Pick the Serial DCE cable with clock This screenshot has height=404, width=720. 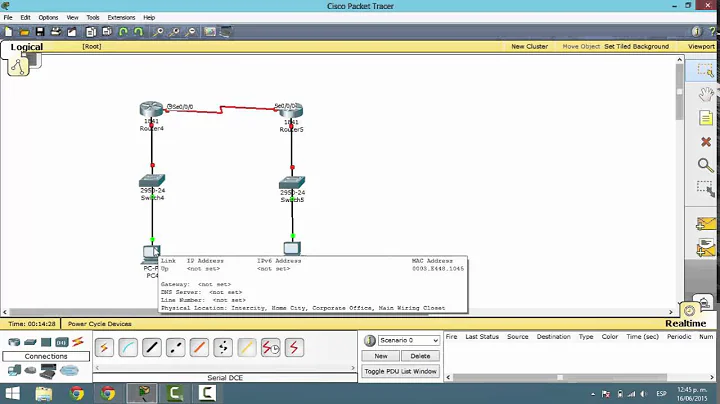click(x=270, y=348)
